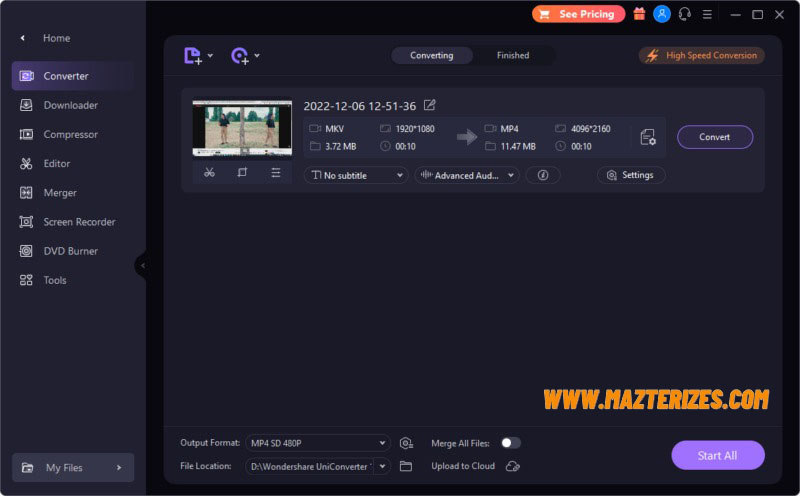Toggle Merge All Files switch
The width and height of the screenshot is (800, 496).
click(x=510, y=442)
